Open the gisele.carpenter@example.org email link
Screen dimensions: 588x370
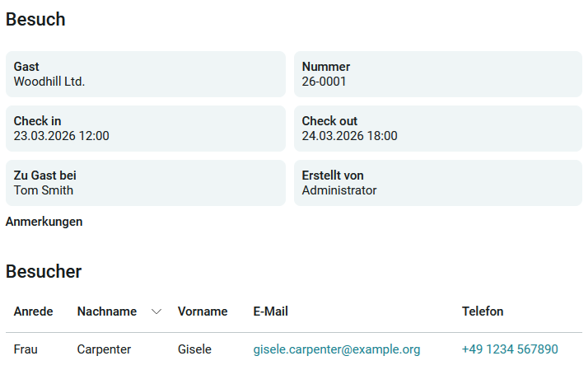tap(337, 349)
